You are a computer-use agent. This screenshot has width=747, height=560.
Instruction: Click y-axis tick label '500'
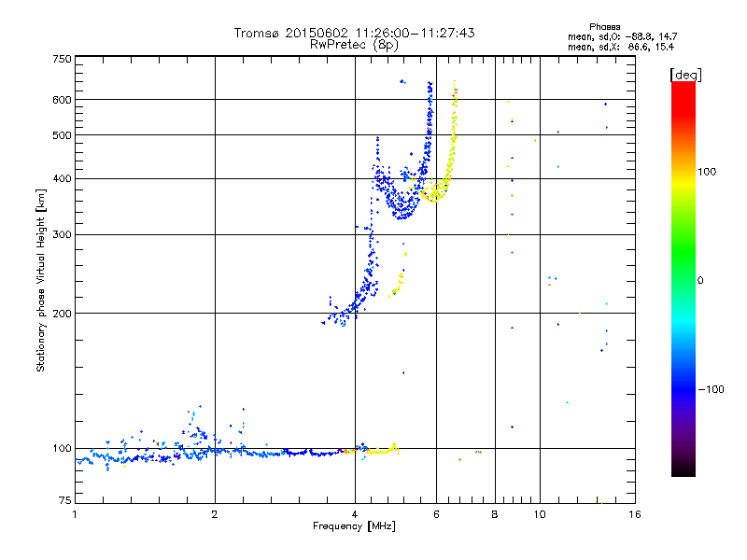point(63,135)
